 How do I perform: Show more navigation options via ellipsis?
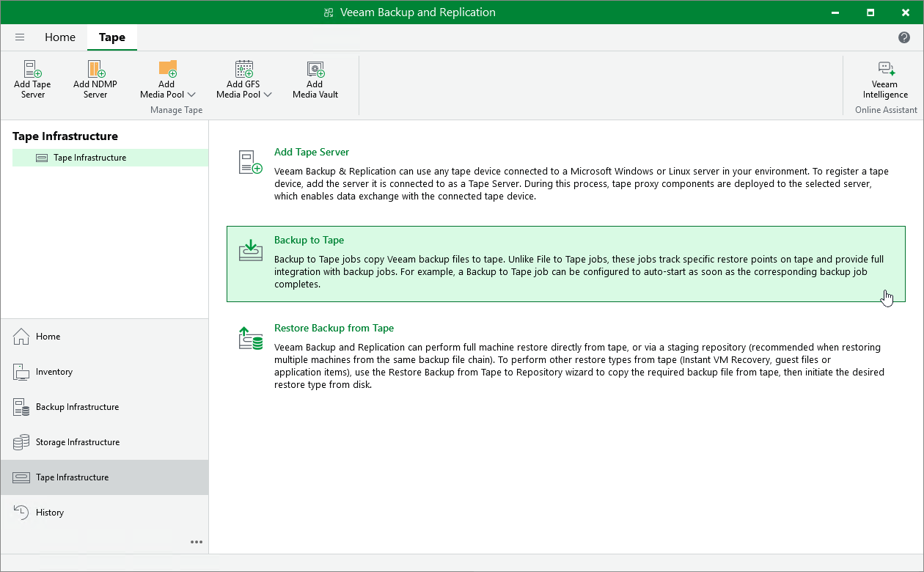tap(197, 542)
